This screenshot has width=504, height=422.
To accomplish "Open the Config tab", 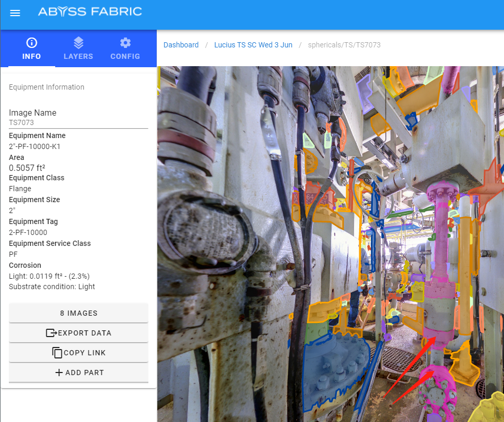I will point(125,48).
